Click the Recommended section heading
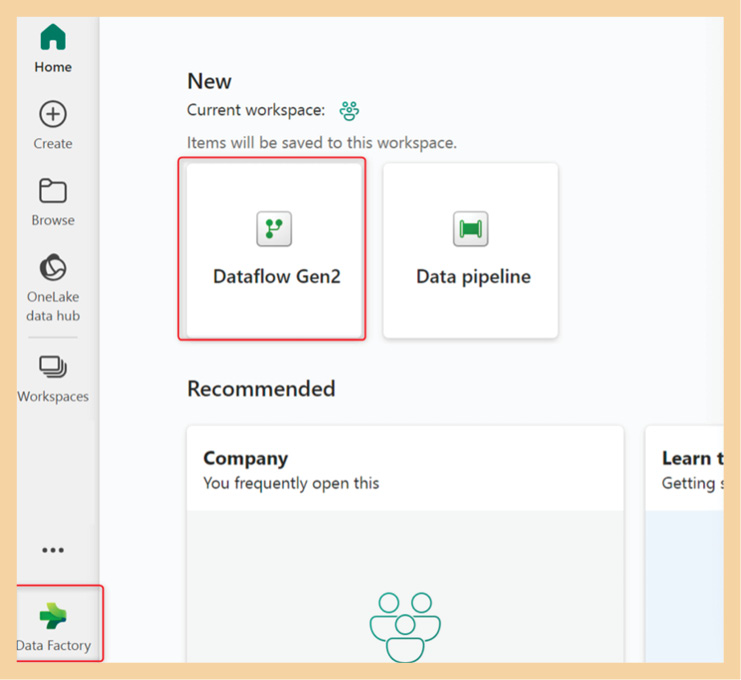This screenshot has width=741, height=680. [x=261, y=389]
